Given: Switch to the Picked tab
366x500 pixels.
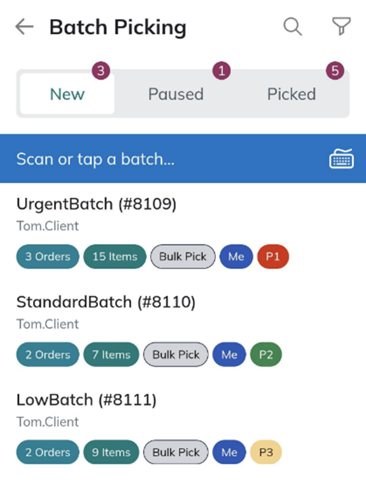Looking at the screenshot, I should tap(291, 94).
